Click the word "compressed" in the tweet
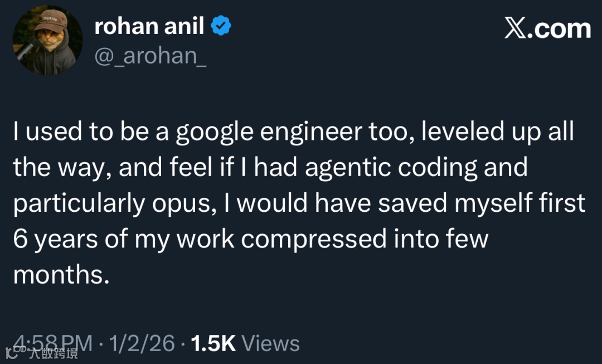 [314, 240]
